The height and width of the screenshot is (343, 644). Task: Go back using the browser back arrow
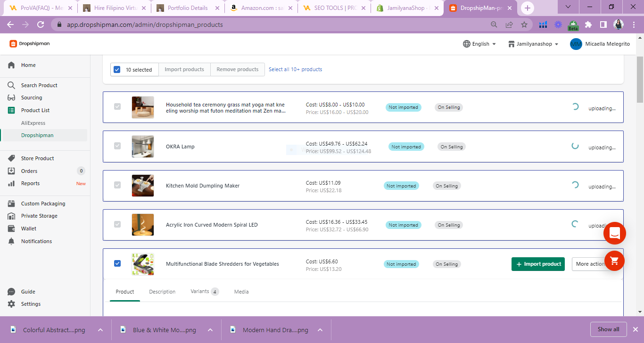(10, 24)
